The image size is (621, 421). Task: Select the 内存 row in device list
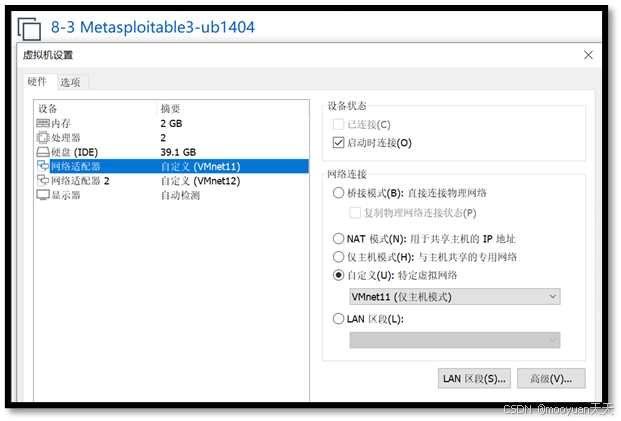pos(171,123)
